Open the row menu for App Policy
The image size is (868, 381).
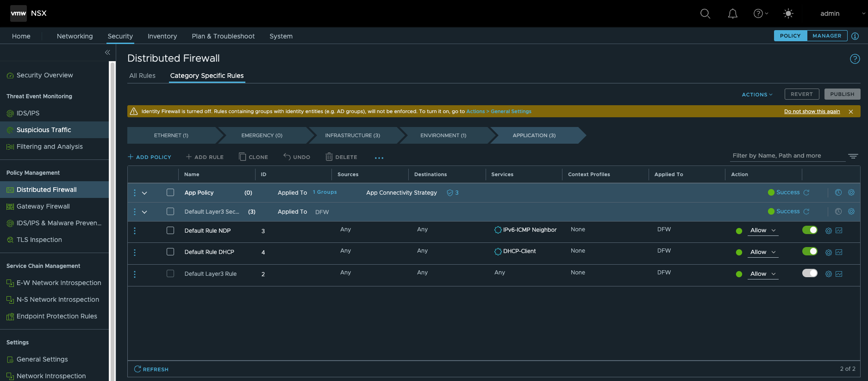tap(135, 193)
